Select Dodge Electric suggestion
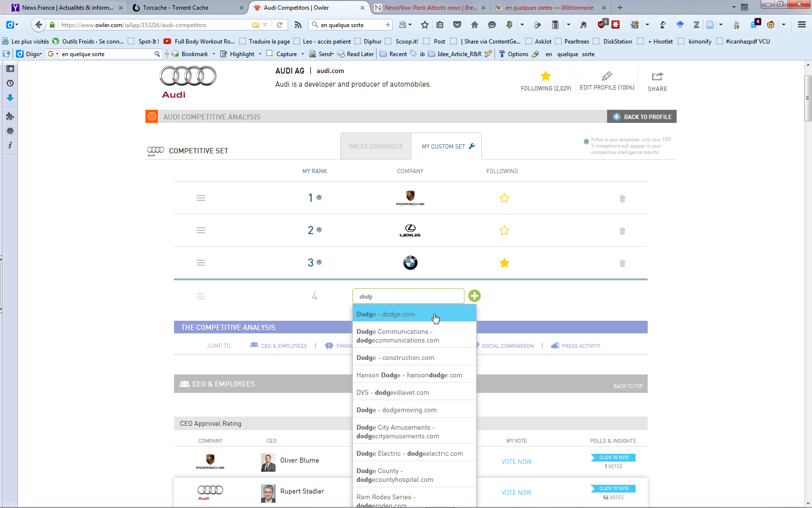This screenshot has height=508, width=812. tap(414, 453)
